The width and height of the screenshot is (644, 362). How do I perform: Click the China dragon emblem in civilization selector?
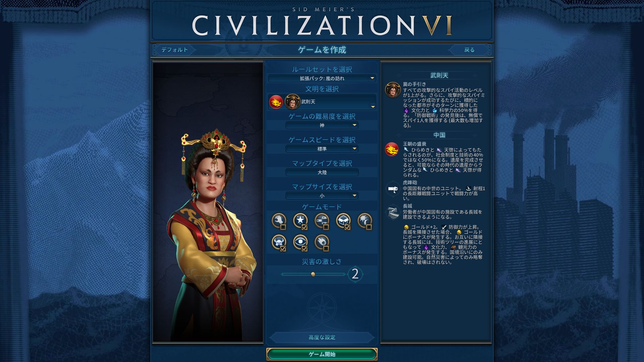pyautogui.click(x=276, y=102)
